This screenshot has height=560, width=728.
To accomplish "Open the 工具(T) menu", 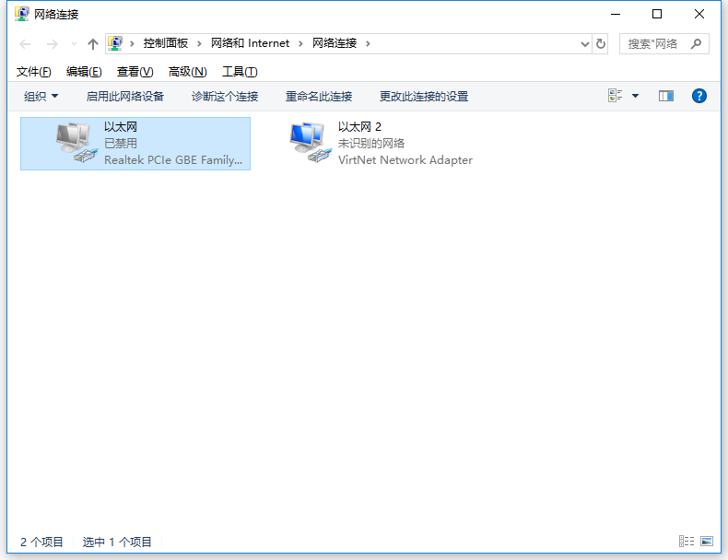I will [x=240, y=72].
